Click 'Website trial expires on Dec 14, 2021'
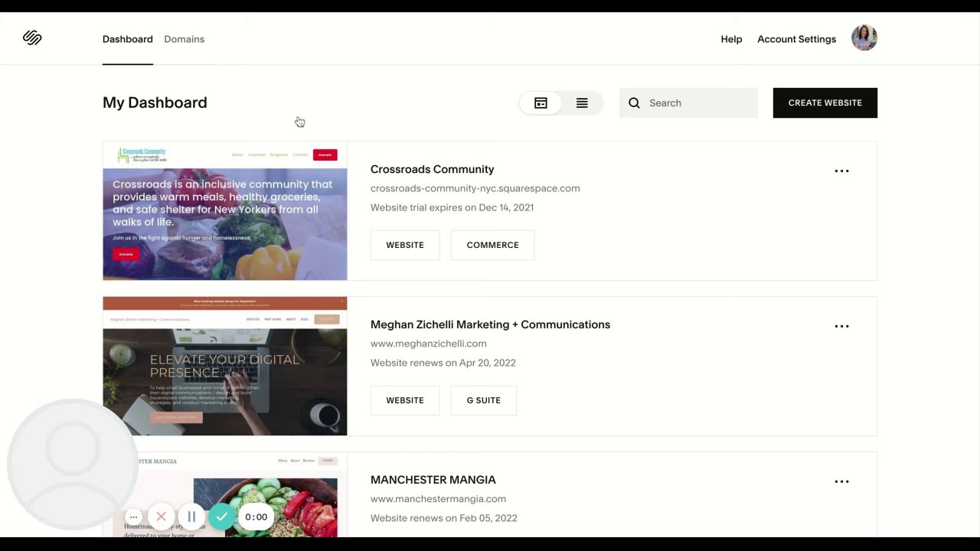This screenshot has height=551, width=980. tap(452, 207)
